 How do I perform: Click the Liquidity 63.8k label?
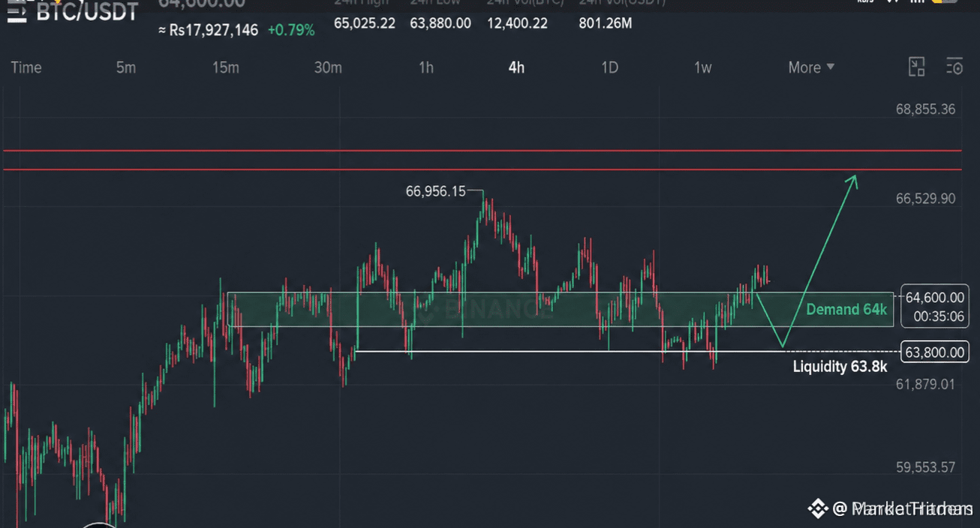[x=840, y=367]
